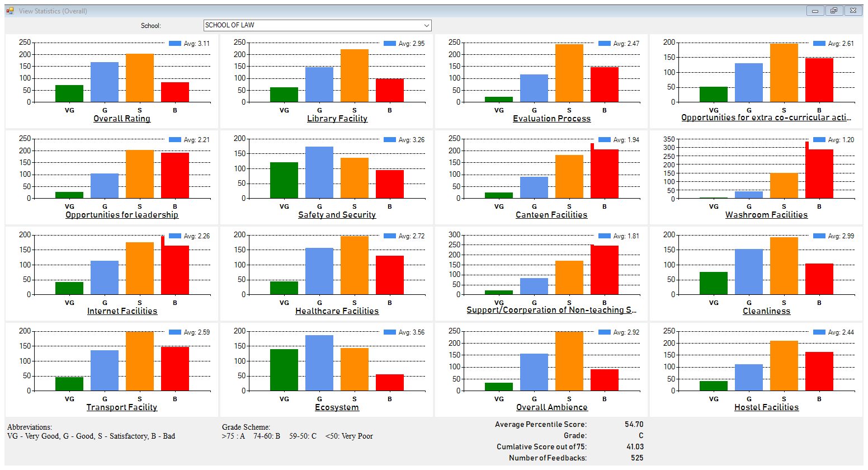
Task: Click the Overall Rating chart title
Action: (122, 119)
